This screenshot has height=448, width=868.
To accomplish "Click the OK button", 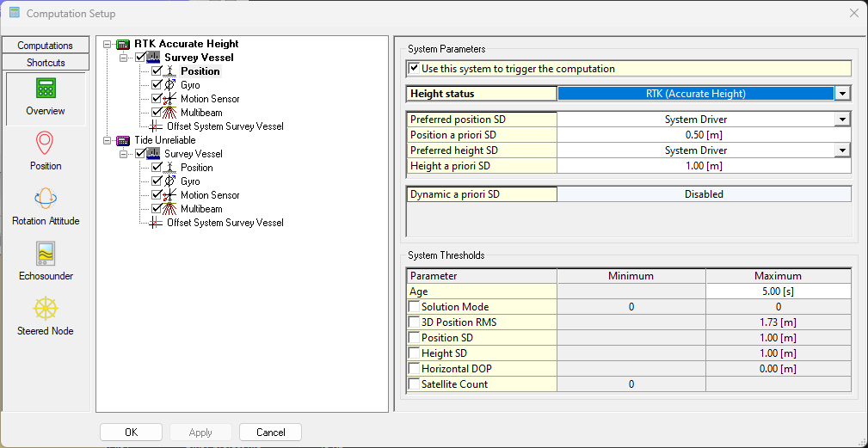I will point(131,433).
